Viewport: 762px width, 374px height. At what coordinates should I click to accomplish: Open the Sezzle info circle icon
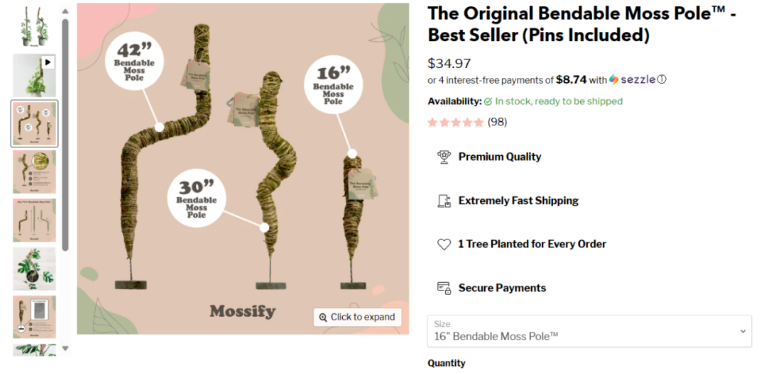[661, 80]
